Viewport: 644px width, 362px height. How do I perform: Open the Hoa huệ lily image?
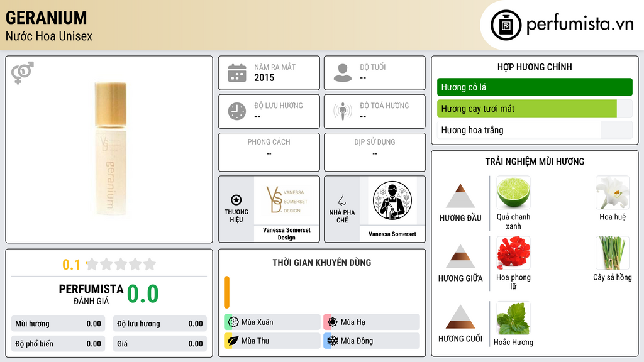(613, 192)
